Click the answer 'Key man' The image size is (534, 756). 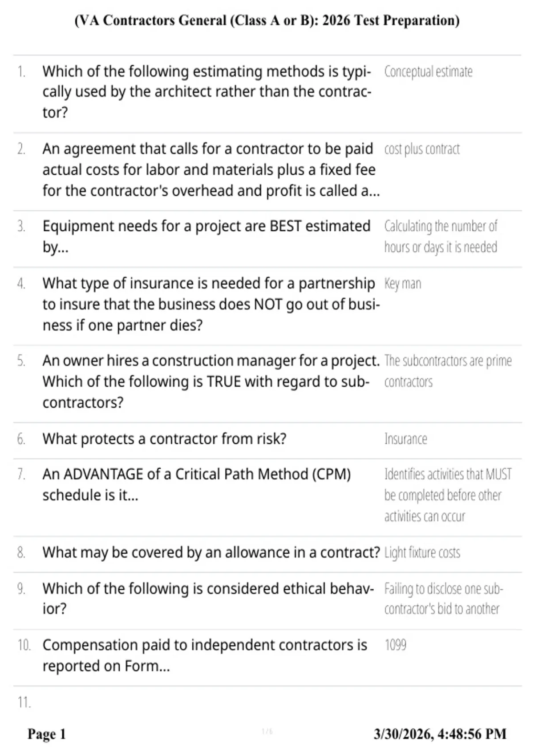click(403, 284)
